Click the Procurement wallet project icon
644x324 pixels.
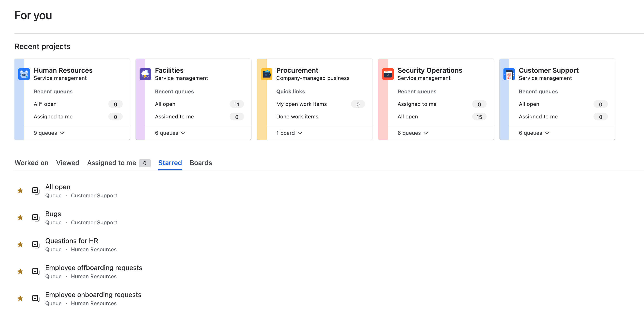pyautogui.click(x=266, y=74)
